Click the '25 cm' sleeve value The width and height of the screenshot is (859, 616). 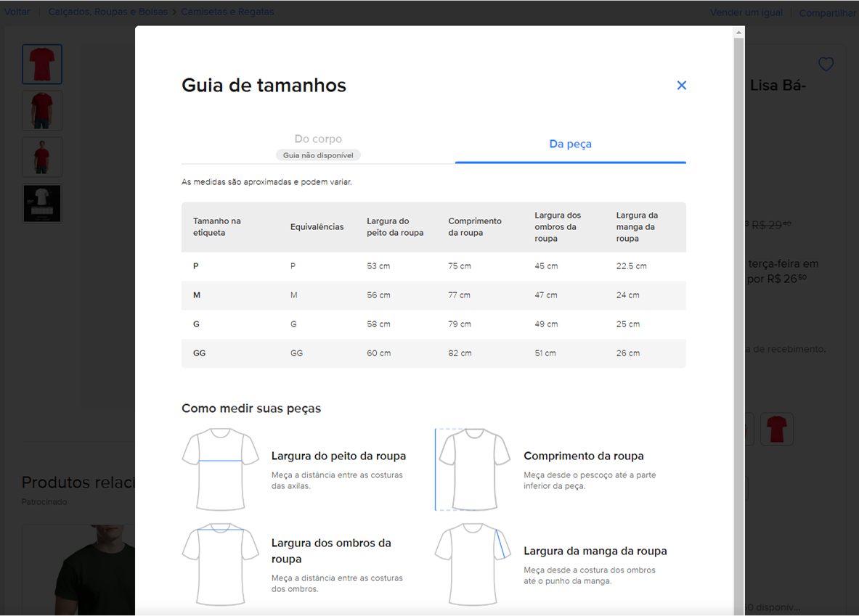click(628, 324)
